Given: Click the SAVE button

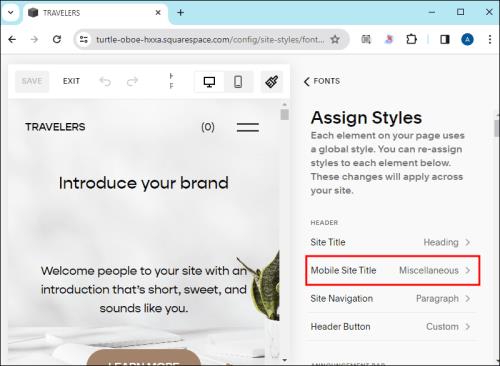Looking at the screenshot, I should tap(32, 81).
